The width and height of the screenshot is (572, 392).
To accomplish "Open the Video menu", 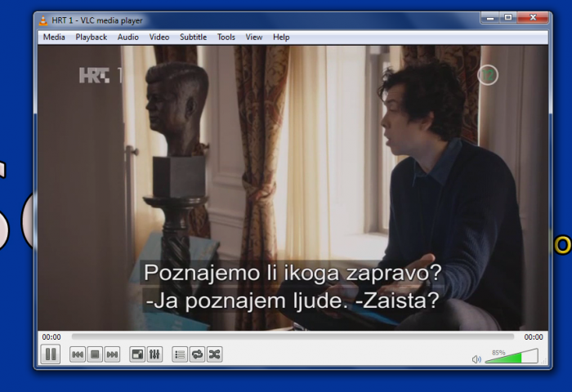I will [x=159, y=38].
